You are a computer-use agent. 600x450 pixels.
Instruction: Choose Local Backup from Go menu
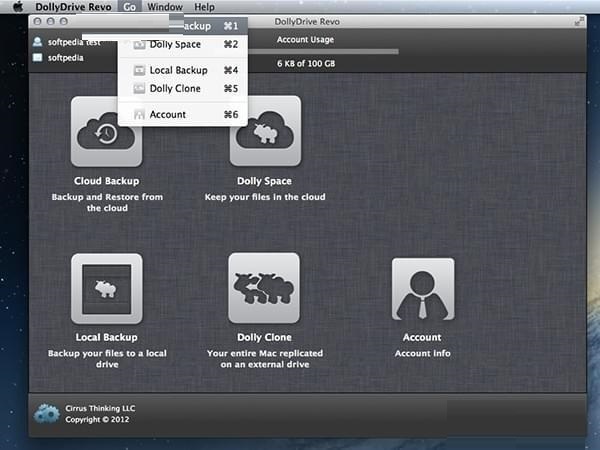click(183, 70)
